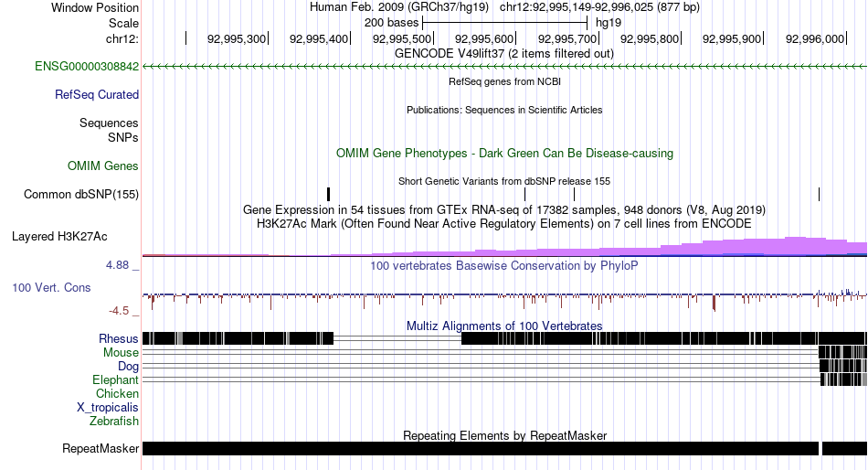Select the Common dbSNP(155) track label
868x470 pixels.
coord(81,195)
